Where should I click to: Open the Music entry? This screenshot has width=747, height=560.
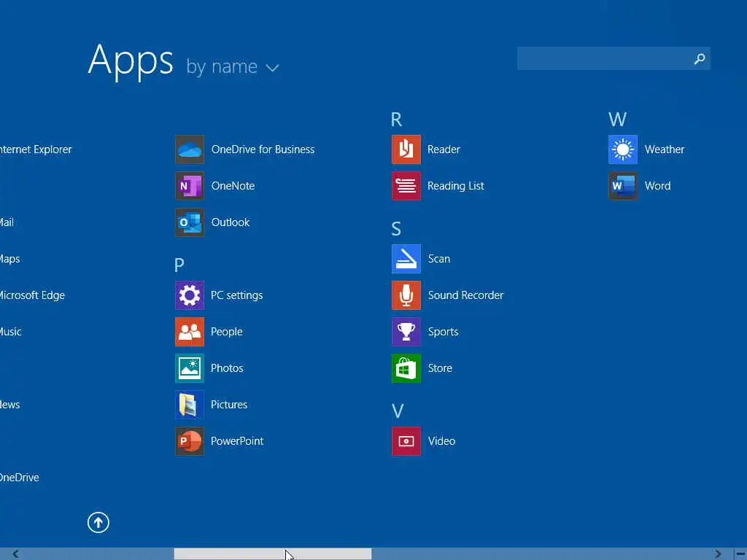11,332
